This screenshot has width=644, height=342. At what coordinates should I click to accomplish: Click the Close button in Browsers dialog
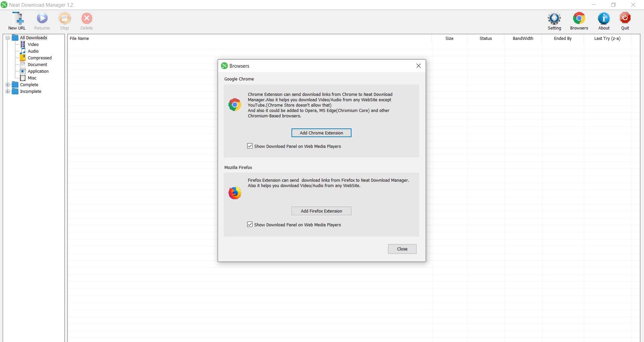[402, 249]
